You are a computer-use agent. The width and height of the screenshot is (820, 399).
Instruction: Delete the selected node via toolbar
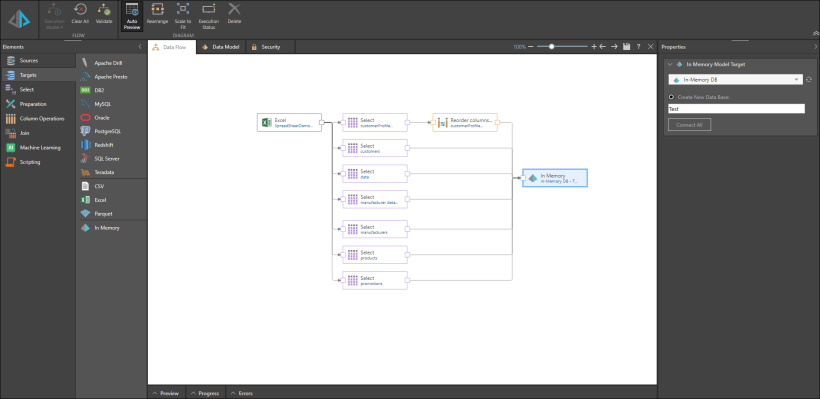coord(234,14)
